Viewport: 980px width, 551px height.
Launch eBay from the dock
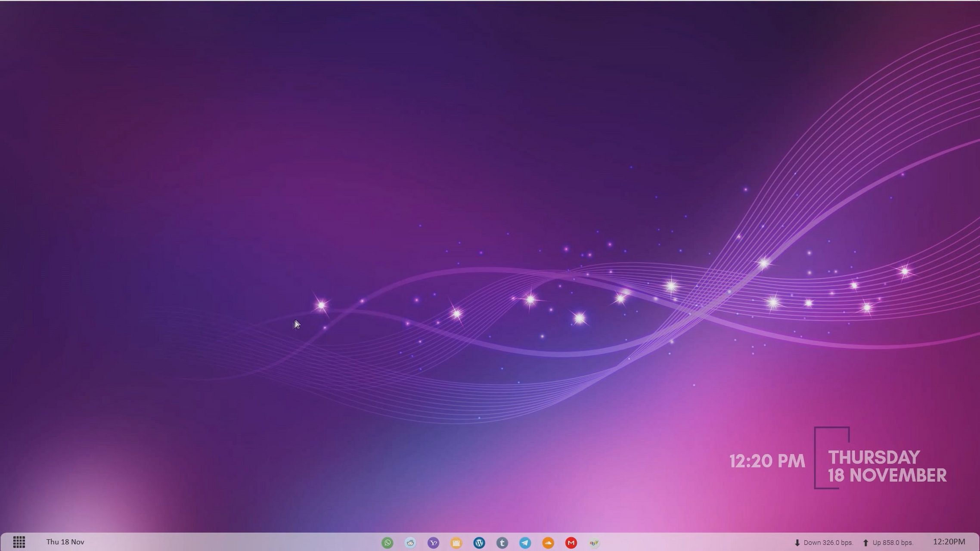594,542
